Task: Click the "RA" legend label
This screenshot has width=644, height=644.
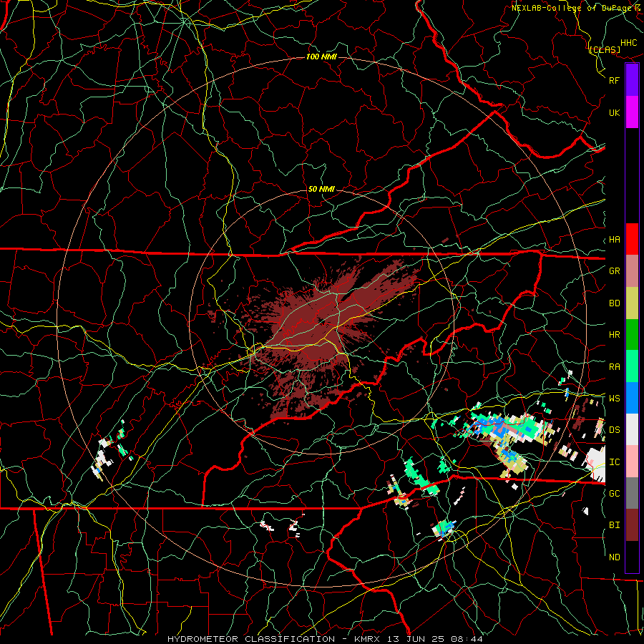Action: point(614,366)
